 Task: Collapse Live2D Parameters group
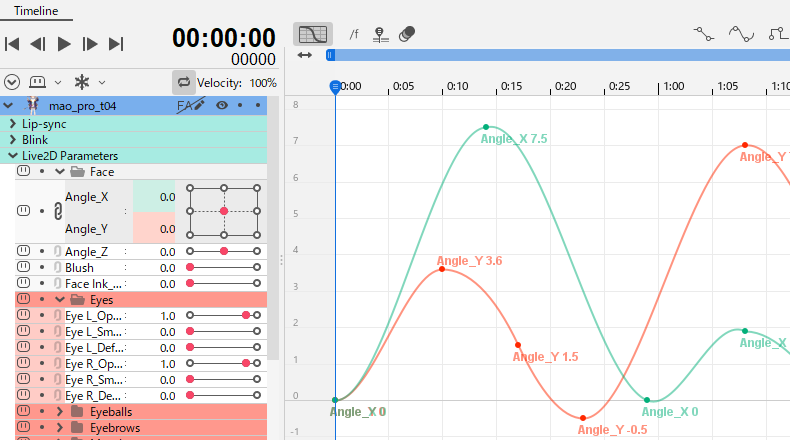(x=13, y=156)
